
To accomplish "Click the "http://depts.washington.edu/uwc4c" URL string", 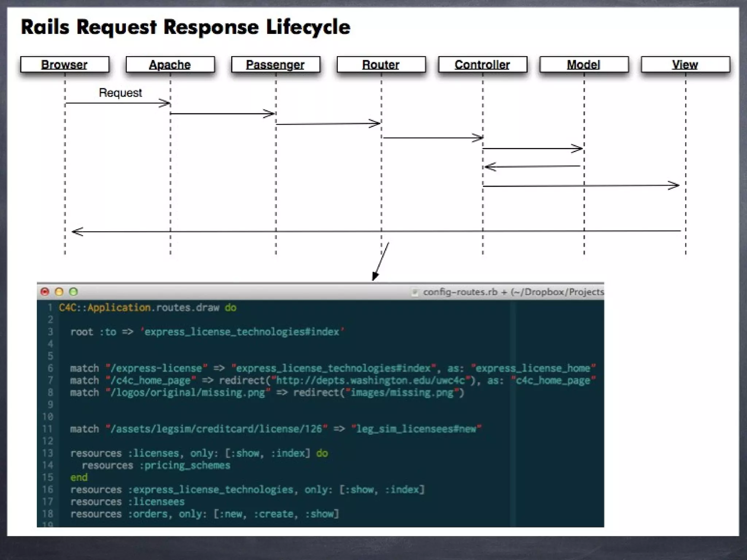I will tap(370, 380).
